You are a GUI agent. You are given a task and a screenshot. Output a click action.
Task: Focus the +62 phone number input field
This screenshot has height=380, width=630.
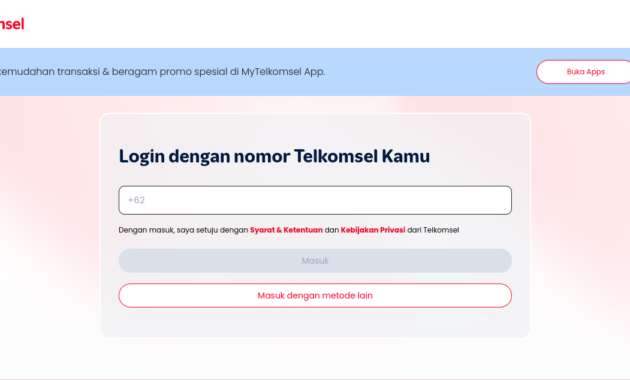315,200
